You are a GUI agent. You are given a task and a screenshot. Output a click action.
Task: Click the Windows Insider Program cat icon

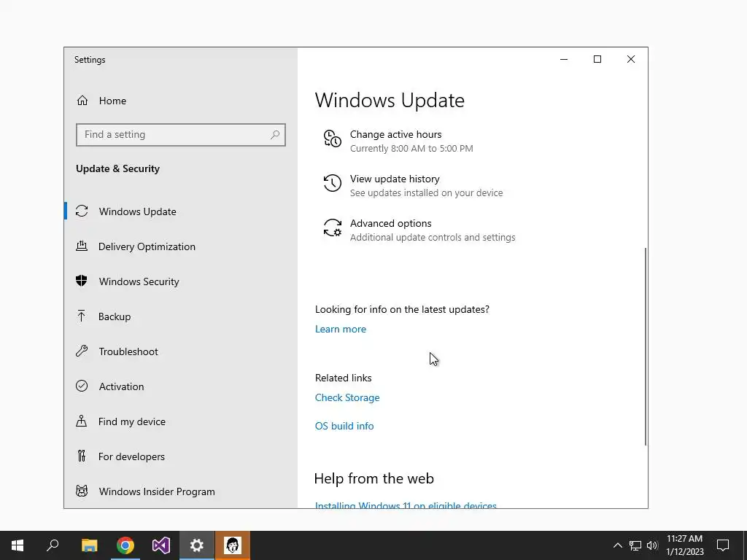(x=82, y=491)
